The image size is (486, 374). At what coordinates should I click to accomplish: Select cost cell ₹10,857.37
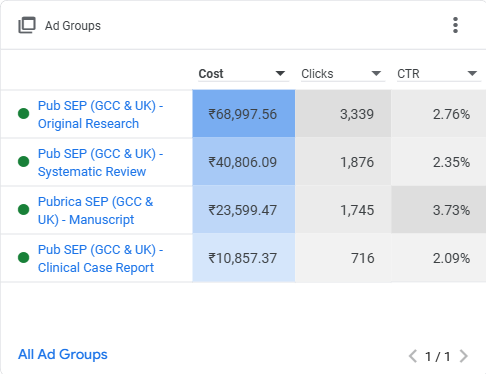point(244,258)
